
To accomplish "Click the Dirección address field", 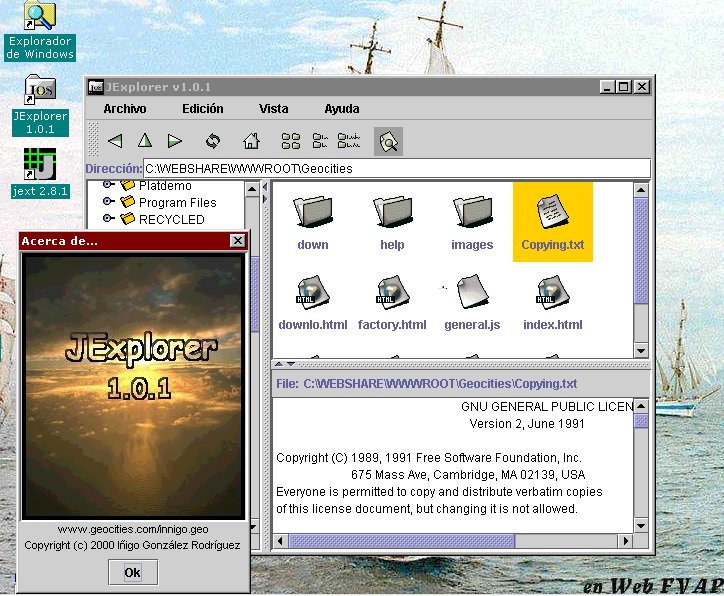I will pos(397,169).
